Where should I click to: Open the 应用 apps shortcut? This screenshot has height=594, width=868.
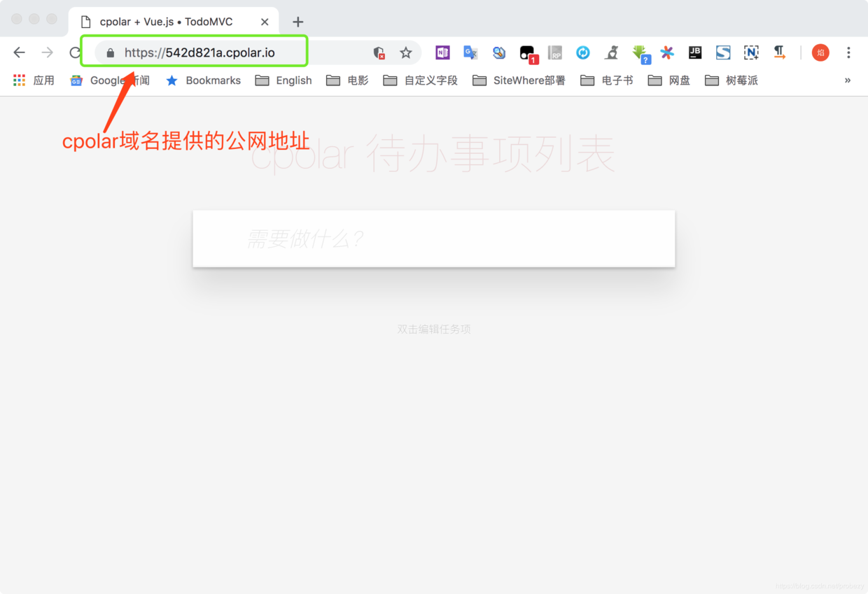[x=34, y=80]
